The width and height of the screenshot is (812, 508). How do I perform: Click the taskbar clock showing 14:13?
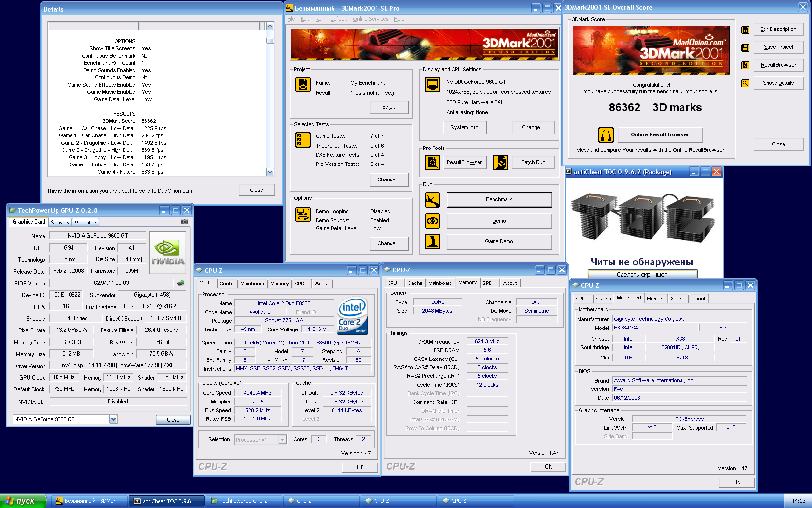coord(798,501)
